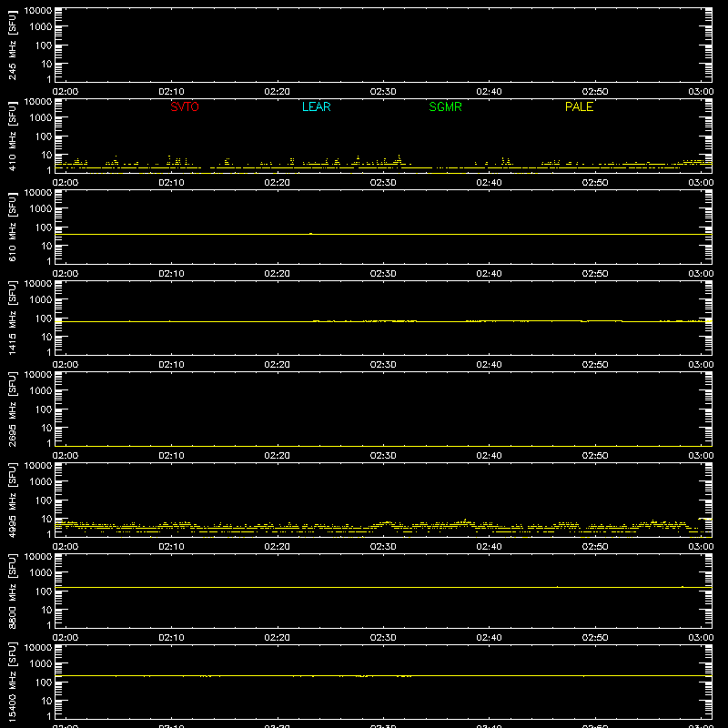Screen dimensions: 728x728
Task: Click the 02:10 time label below 410 MHz plot
Action: click(171, 183)
